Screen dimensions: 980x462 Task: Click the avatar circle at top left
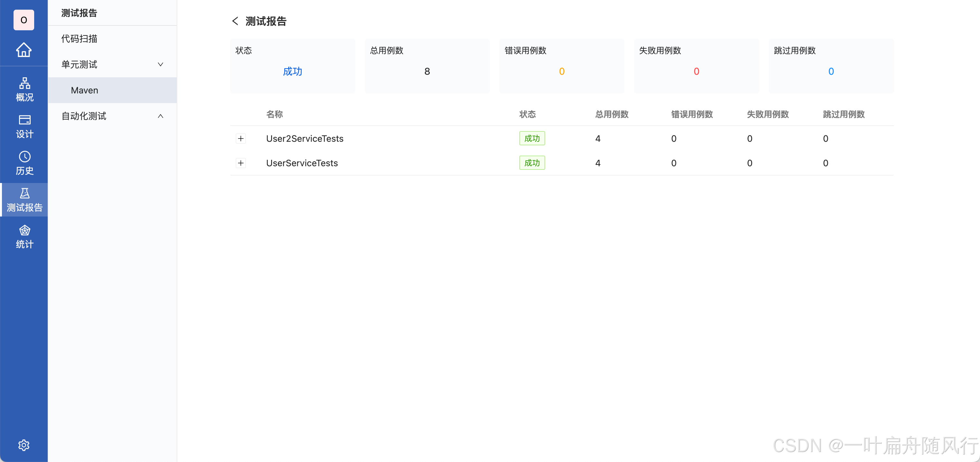24,20
